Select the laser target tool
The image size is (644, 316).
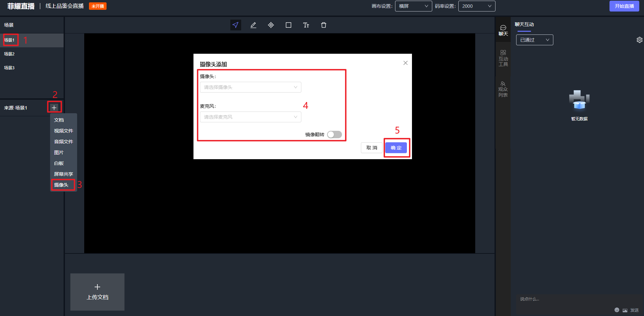click(271, 25)
